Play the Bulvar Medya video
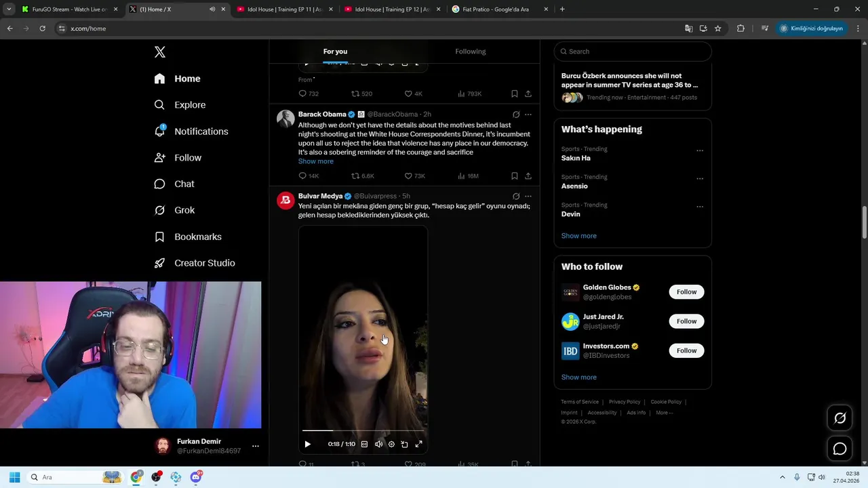The image size is (868, 488). (307, 444)
